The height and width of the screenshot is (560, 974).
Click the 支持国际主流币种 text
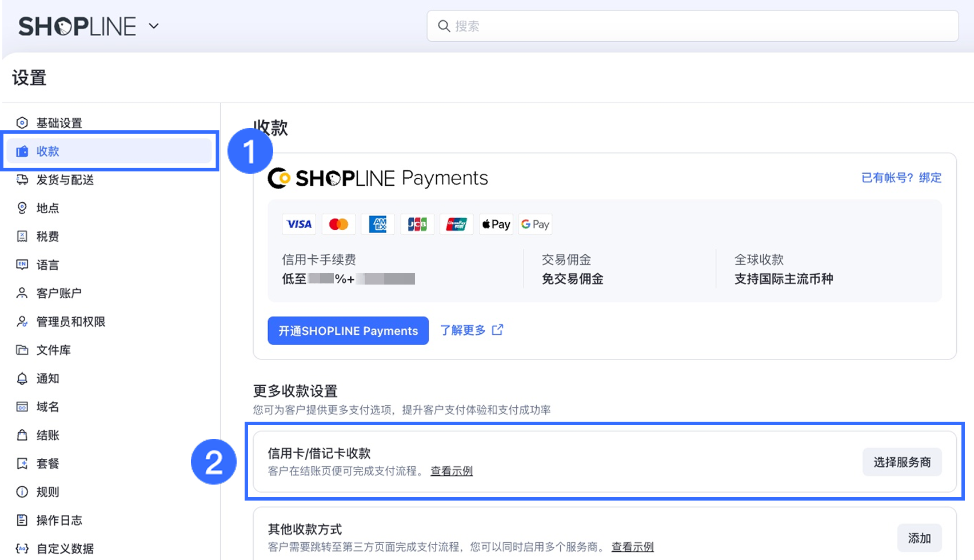pos(784,279)
